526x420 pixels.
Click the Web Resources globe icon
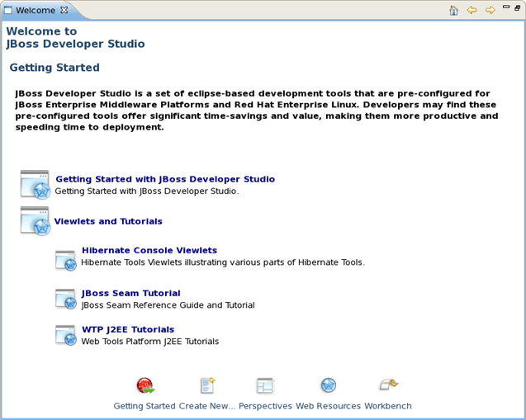328,385
